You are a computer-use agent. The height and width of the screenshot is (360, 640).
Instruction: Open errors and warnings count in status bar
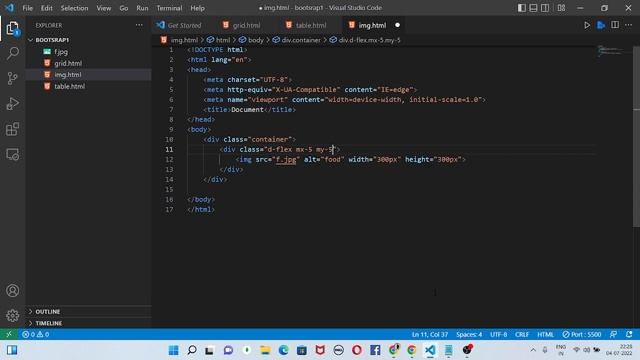coord(36,334)
